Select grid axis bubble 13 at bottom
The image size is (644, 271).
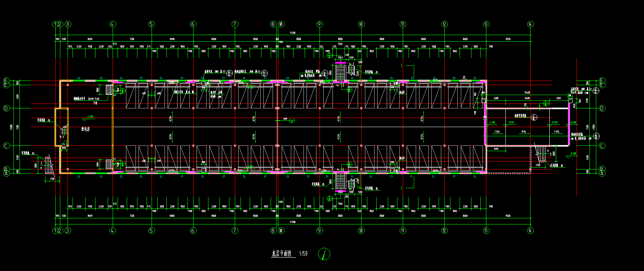click(x=486, y=231)
